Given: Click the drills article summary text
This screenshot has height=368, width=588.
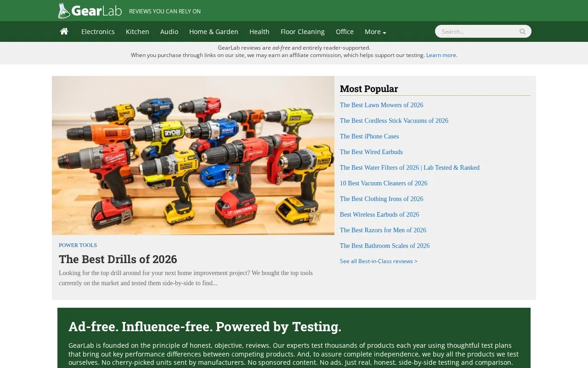Looking at the screenshot, I should [x=186, y=278].
